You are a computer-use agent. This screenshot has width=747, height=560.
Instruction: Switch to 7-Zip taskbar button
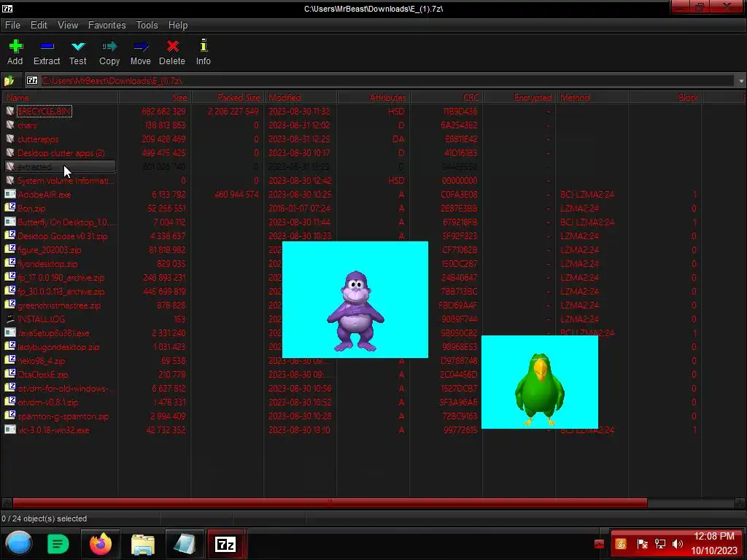tap(226, 544)
